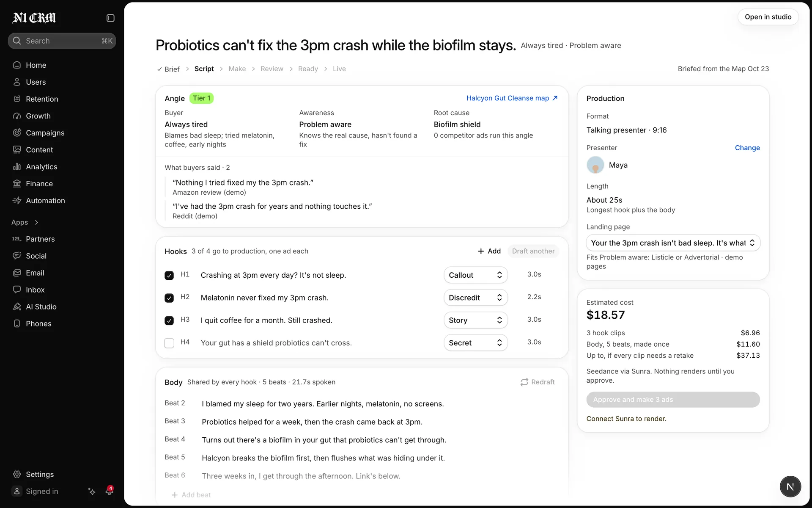Screen dimensions: 812x508
Task: Uncheck hook H3 checkbox
Action: (x=169, y=320)
